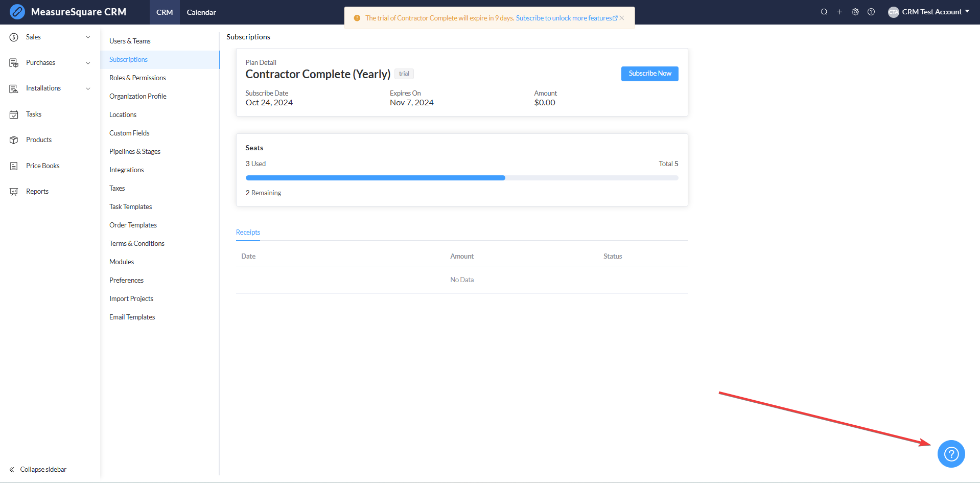
Task: Click the warning icon in trial banner
Action: click(x=357, y=18)
